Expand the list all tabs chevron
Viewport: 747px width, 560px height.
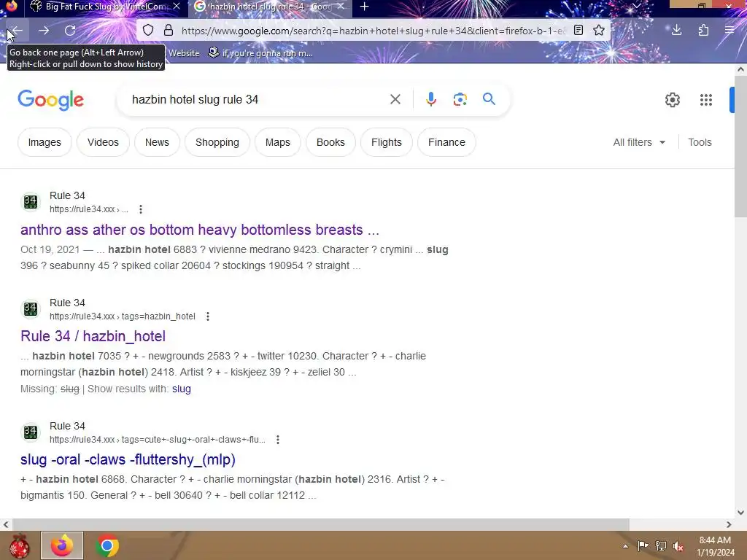pos(636,6)
